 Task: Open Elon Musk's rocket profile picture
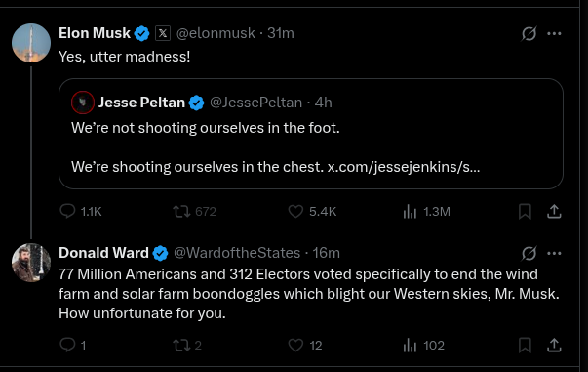click(31, 43)
